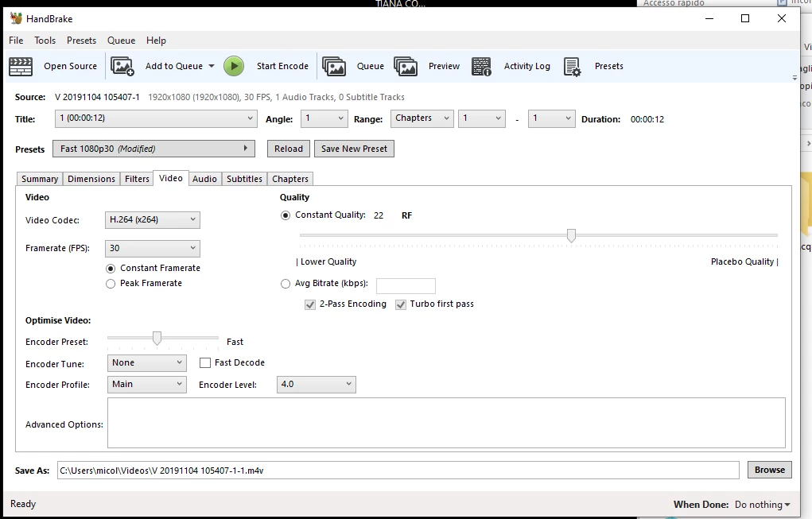Click the green Start Encode play icon
Image resolution: width=812 pixels, height=519 pixels.
point(234,66)
